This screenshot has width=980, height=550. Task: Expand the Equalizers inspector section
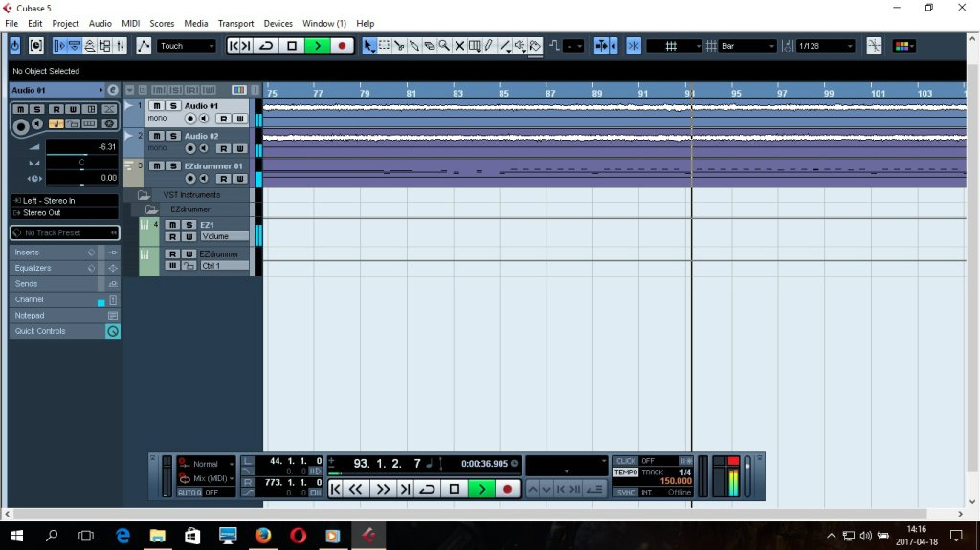coord(65,268)
